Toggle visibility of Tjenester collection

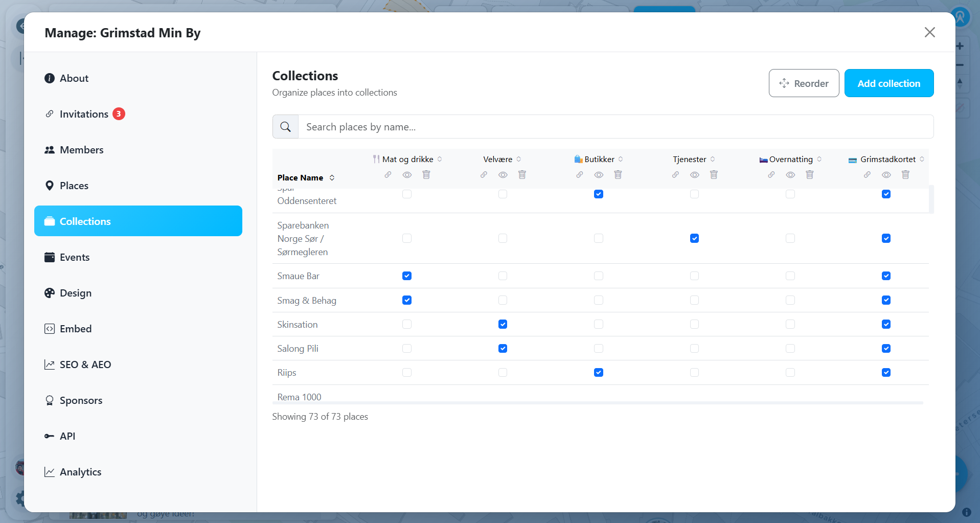point(695,175)
